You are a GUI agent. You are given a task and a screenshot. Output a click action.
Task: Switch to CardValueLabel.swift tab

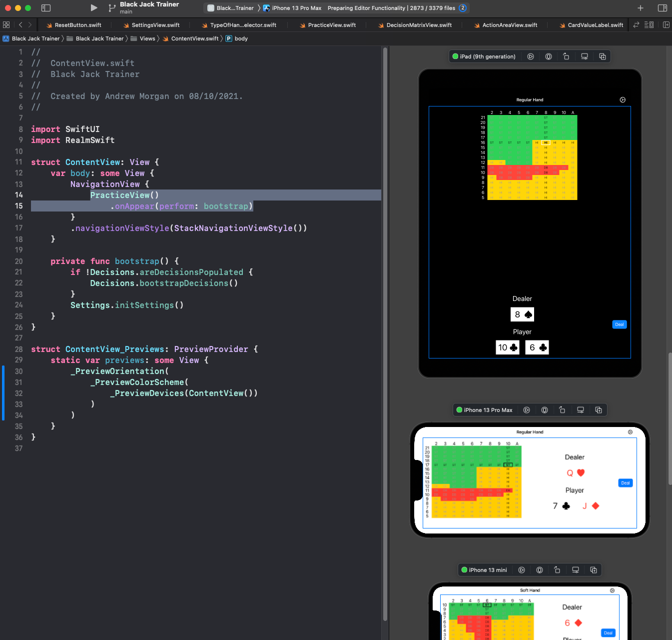pyautogui.click(x=591, y=25)
